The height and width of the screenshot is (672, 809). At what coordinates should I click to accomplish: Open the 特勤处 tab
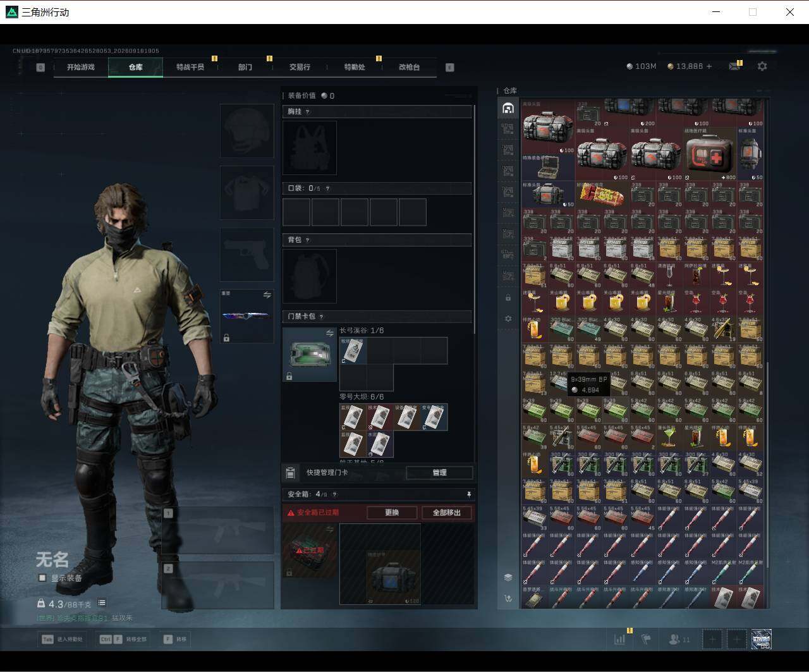tap(355, 67)
